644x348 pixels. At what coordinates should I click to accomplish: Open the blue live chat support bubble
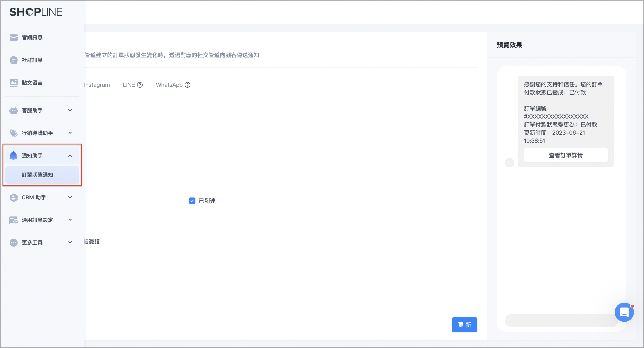tap(624, 312)
